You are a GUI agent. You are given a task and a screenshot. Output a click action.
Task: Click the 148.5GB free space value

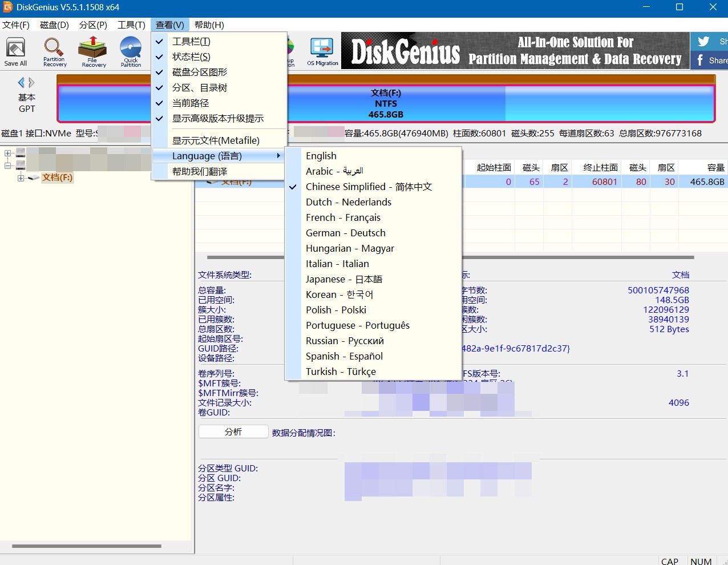(x=672, y=300)
